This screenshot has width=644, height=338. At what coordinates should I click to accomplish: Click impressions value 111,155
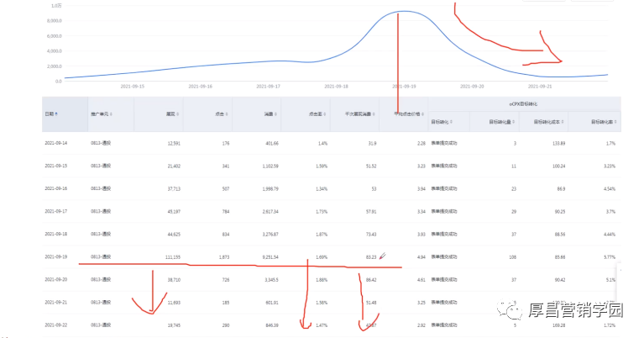pos(172,257)
